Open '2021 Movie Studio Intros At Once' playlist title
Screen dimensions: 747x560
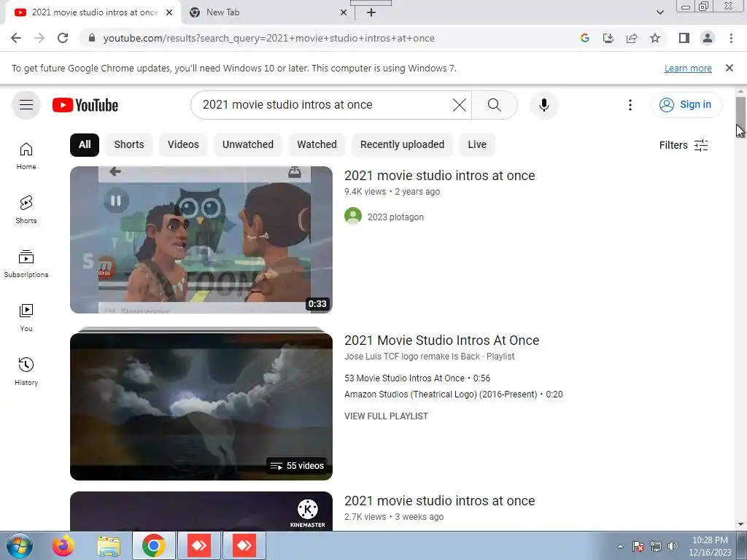[x=441, y=341]
